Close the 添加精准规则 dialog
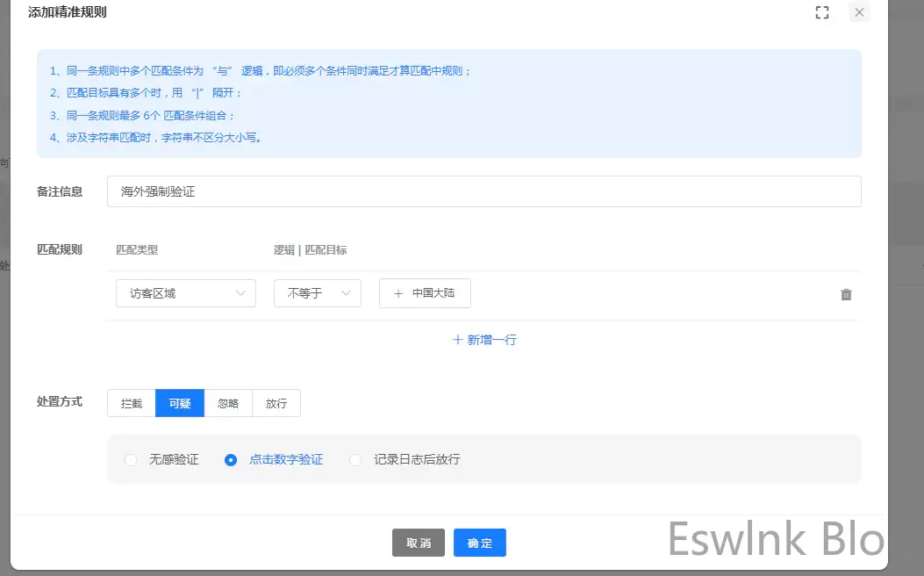924x576 pixels. (859, 12)
